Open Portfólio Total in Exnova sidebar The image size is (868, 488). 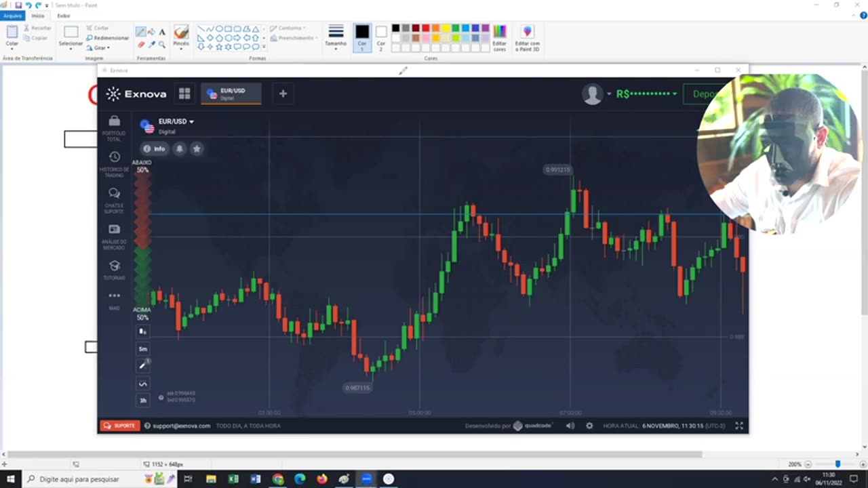click(x=114, y=127)
